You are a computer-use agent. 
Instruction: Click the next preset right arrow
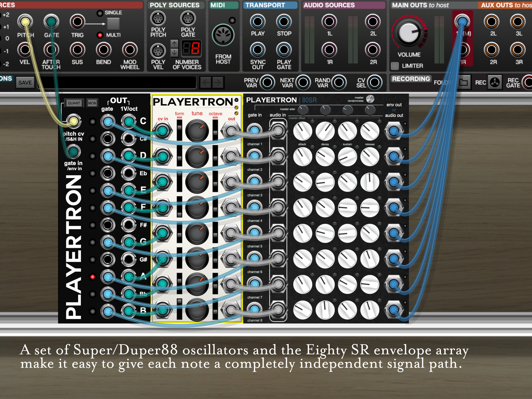(218, 83)
